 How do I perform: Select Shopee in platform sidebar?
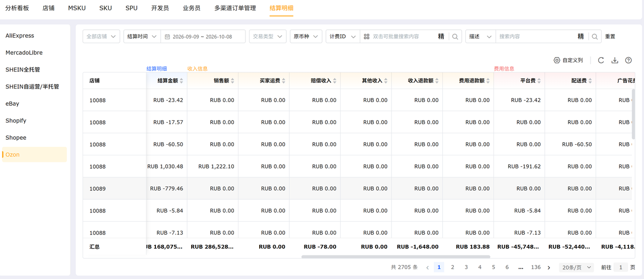tap(34, 138)
